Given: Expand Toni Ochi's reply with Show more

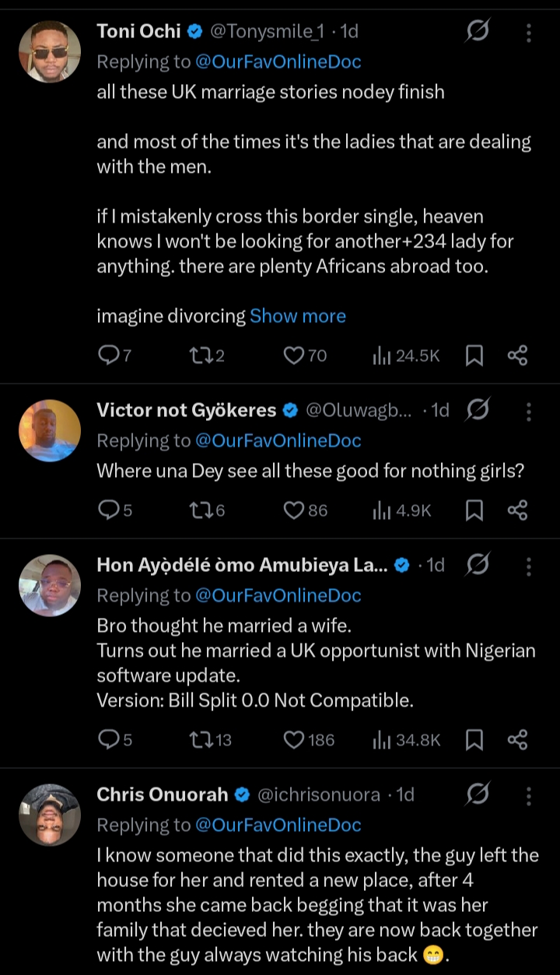Looking at the screenshot, I should 297,316.
